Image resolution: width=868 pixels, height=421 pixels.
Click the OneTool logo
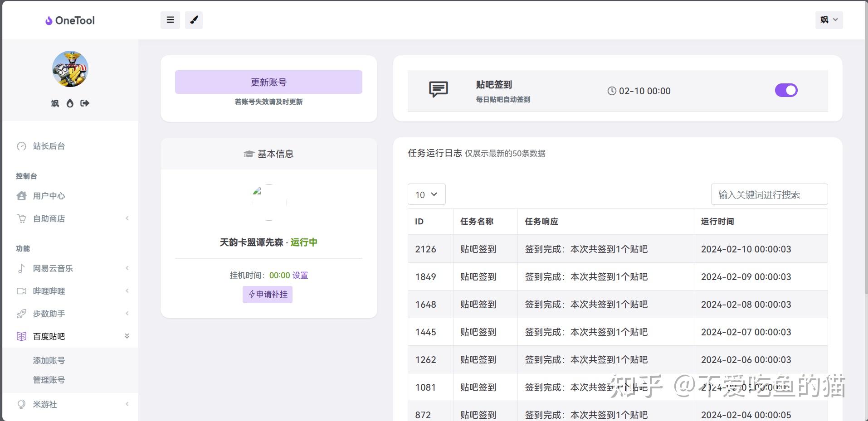(69, 20)
